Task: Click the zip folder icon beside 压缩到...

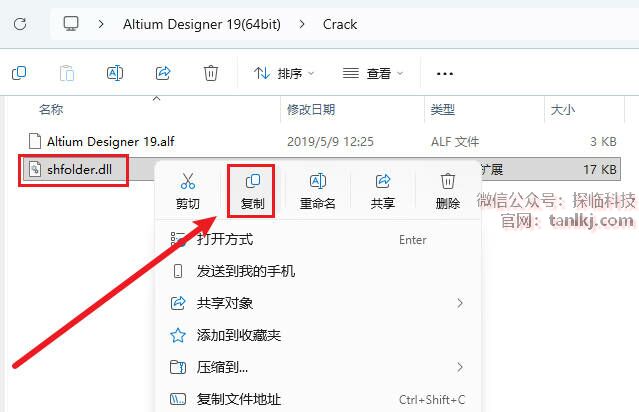Action: 178,367
